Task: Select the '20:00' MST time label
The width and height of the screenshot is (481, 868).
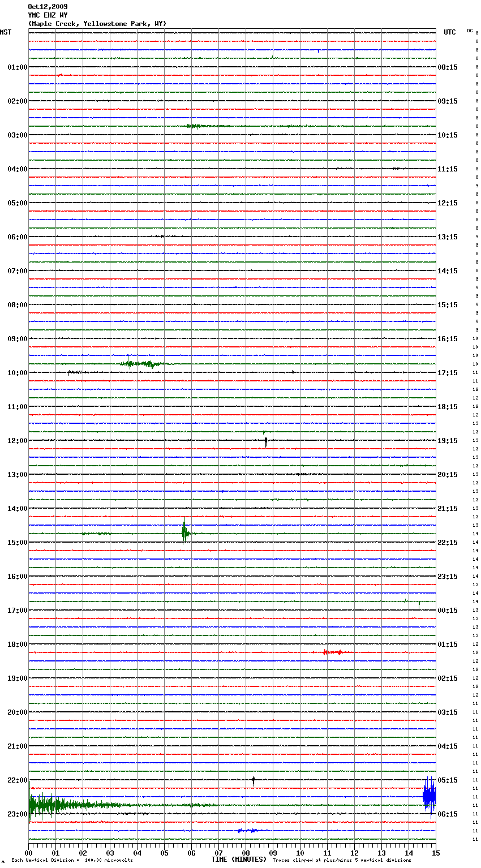Action: click(18, 712)
